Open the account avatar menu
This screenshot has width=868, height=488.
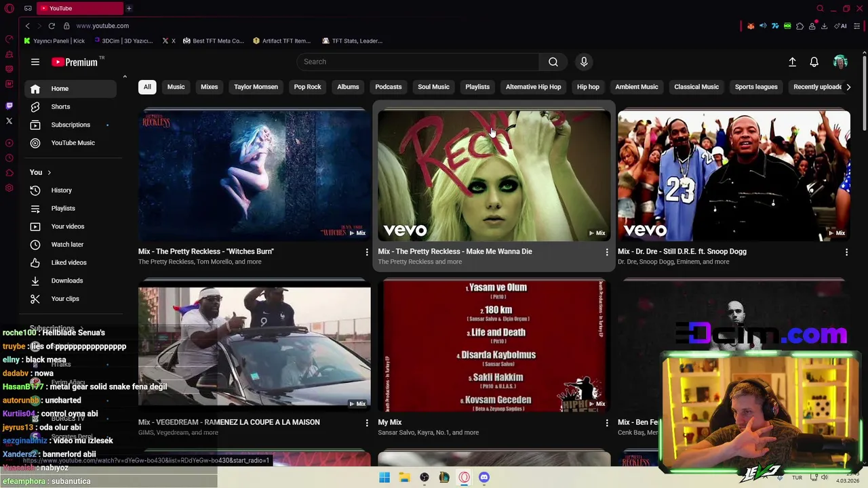pos(840,62)
